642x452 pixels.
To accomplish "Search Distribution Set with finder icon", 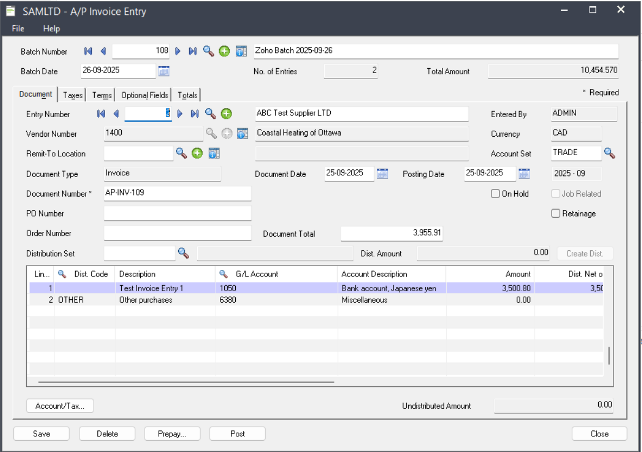I will 183,253.
